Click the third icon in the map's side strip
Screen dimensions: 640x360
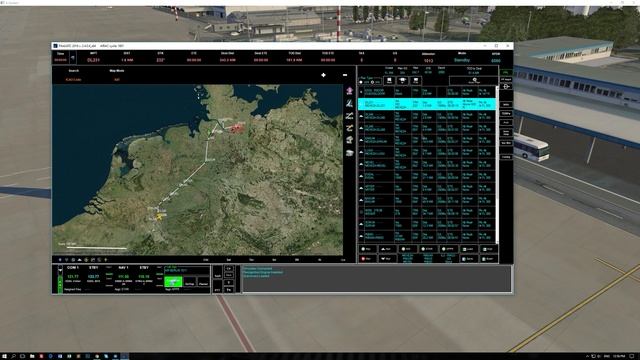tap(349, 116)
